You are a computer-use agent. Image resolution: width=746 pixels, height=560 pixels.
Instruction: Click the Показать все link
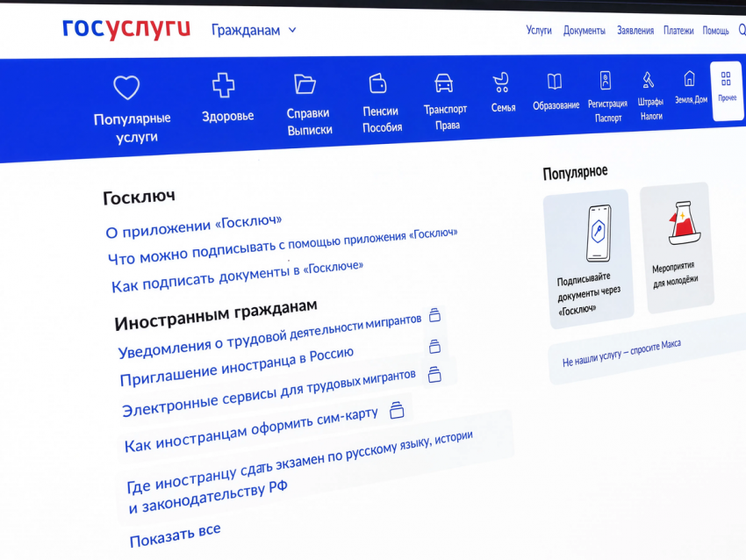click(175, 535)
